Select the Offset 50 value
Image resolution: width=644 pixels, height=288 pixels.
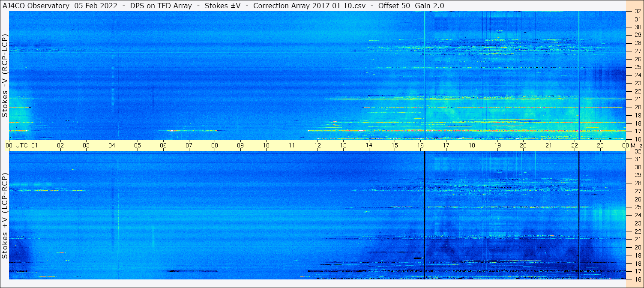[395, 6]
